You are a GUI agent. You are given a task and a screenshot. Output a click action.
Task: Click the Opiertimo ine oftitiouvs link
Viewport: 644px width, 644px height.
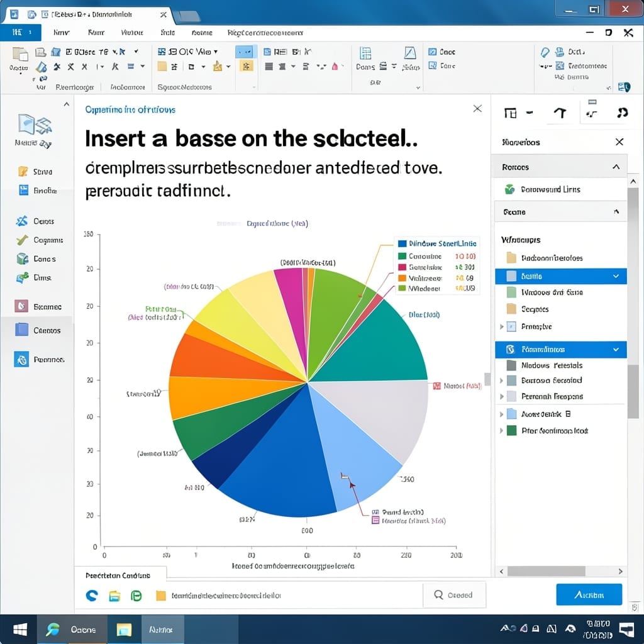[x=130, y=109]
